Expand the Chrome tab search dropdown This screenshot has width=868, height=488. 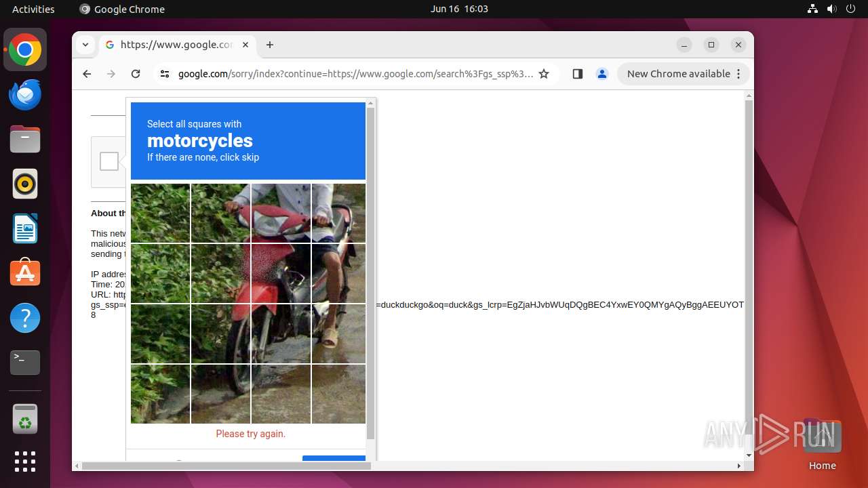[85, 45]
